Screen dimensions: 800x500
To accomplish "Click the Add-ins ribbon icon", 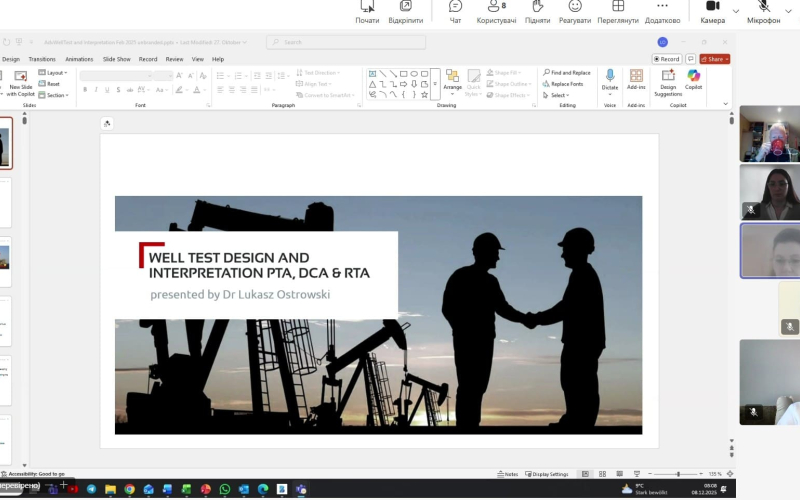I will 636,81.
